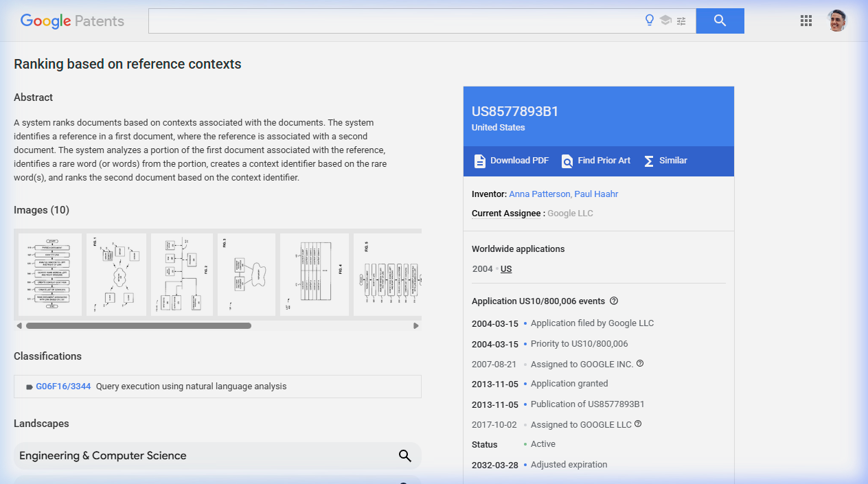Click the Similar label

[x=673, y=161]
